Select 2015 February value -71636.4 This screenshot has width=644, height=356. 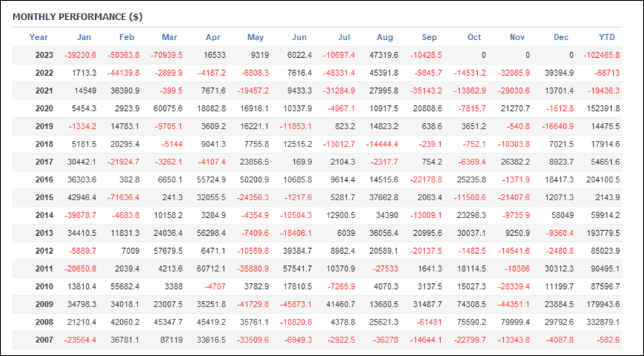[123, 197]
